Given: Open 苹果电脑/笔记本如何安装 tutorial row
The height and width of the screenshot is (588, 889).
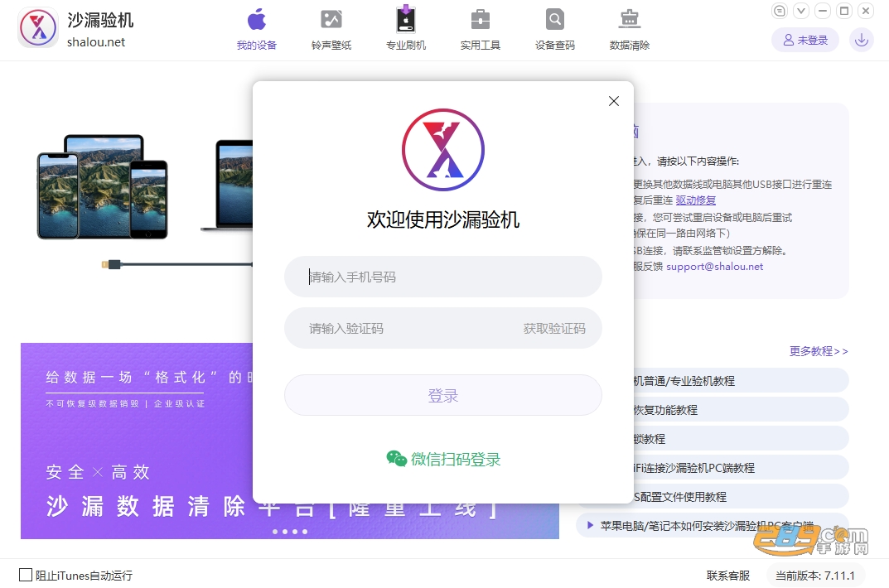Looking at the screenshot, I should tap(712, 525).
